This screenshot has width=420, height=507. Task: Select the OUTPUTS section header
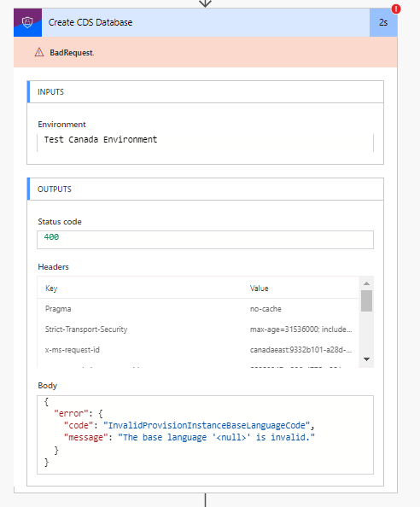click(x=206, y=189)
